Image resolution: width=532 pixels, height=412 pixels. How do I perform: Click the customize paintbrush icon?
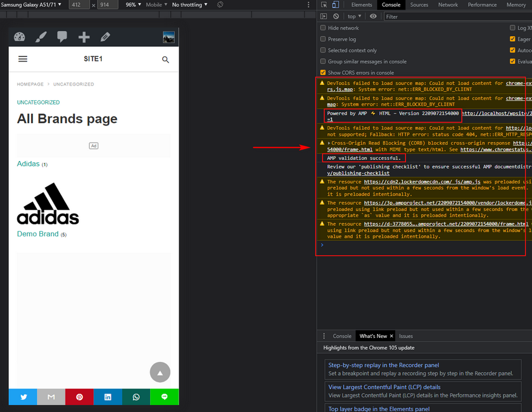[41, 37]
